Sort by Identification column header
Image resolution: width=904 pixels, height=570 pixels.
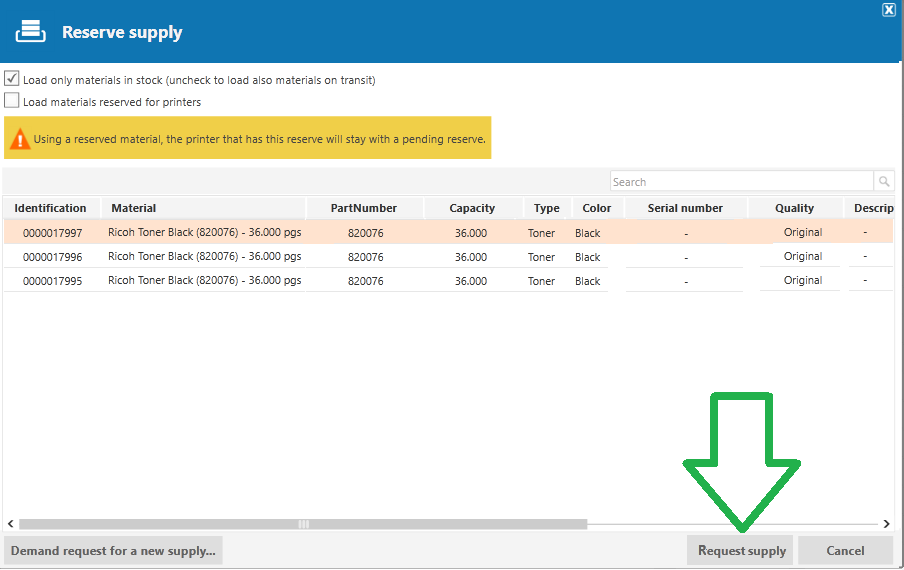(x=51, y=208)
